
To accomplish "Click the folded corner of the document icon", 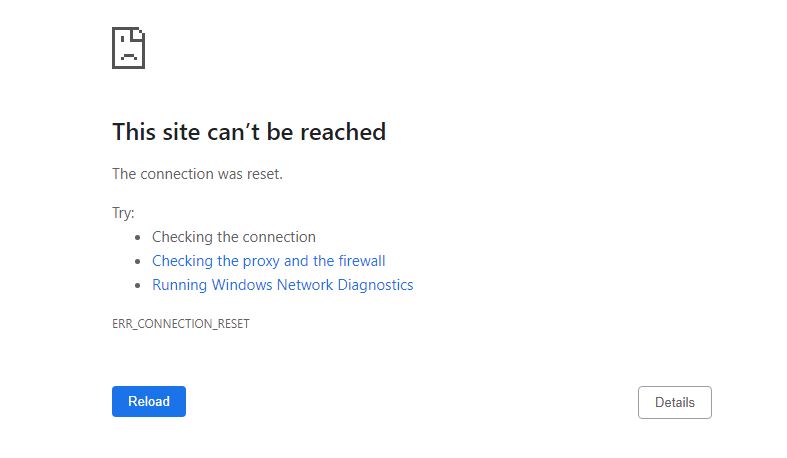I will pos(138,35).
